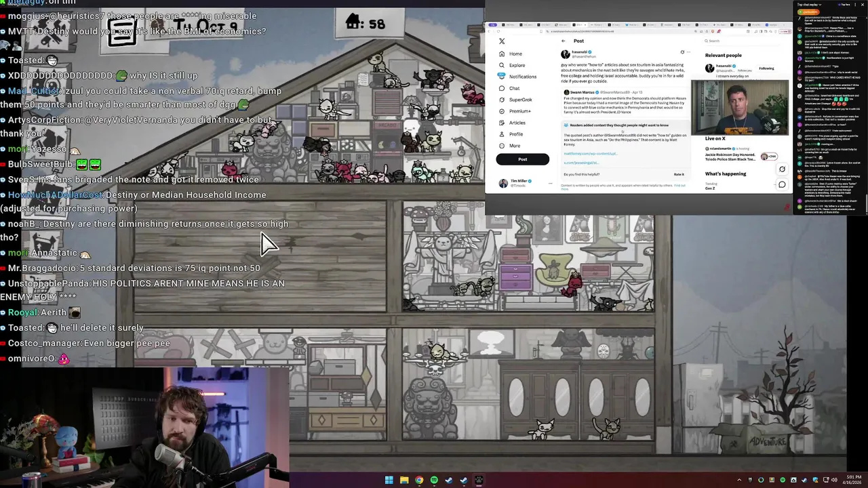Open the 'Find out more' link below the note
This screenshot has width=868, height=488.
pos(679,185)
